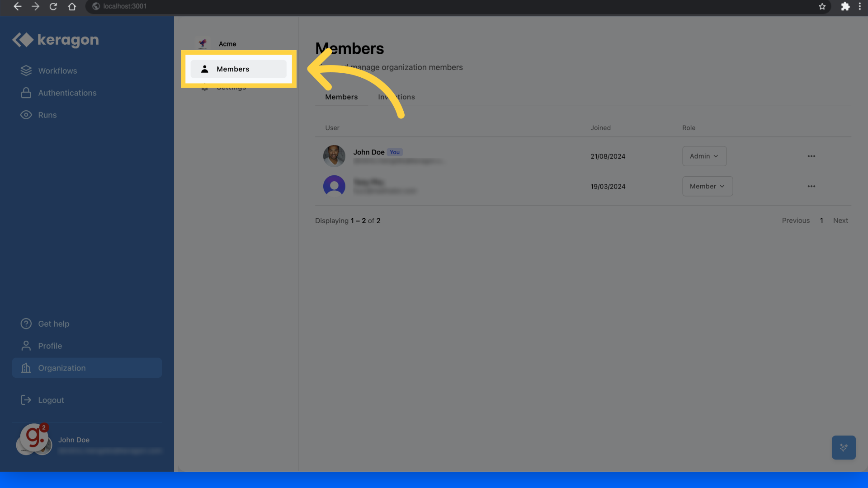Image resolution: width=868 pixels, height=488 pixels.
Task: Open more options for 19/03/2024 member
Action: (811, 187)
